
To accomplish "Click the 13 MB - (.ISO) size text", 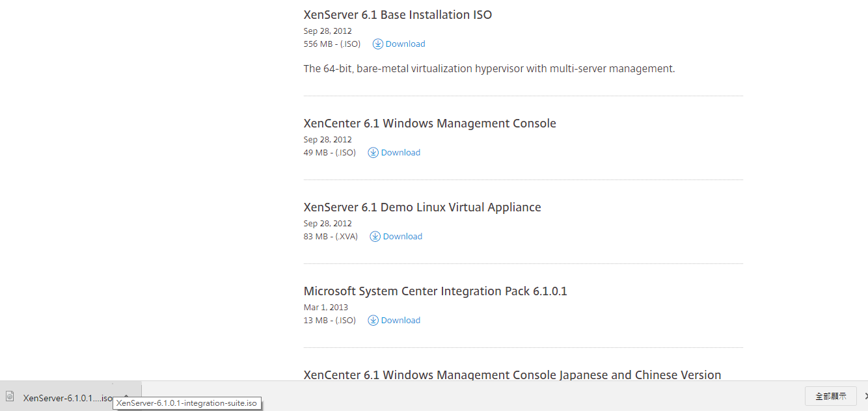I will point(330,320).
